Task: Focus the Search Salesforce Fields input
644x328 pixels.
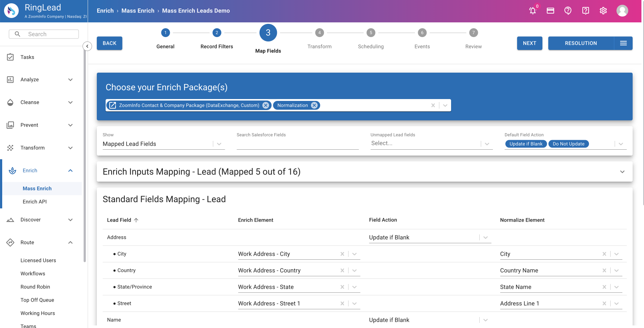Action: [297, 144]
